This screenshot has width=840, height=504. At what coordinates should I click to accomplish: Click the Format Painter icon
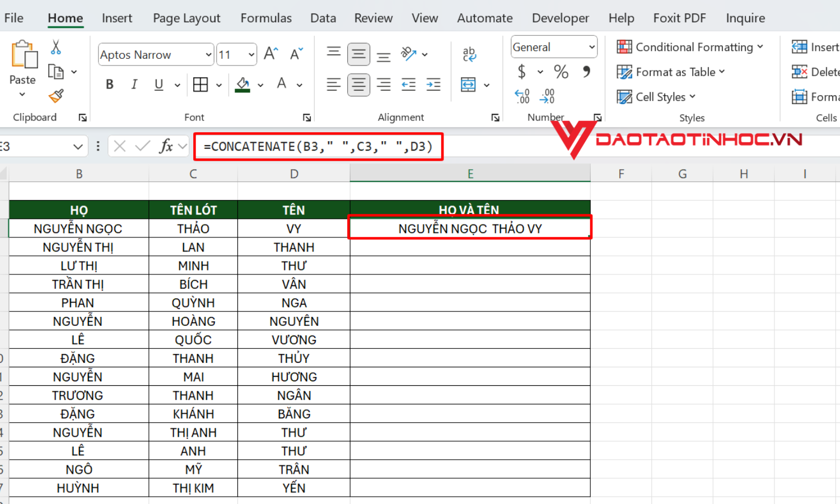pyautogui.click(x=56, y=95)
